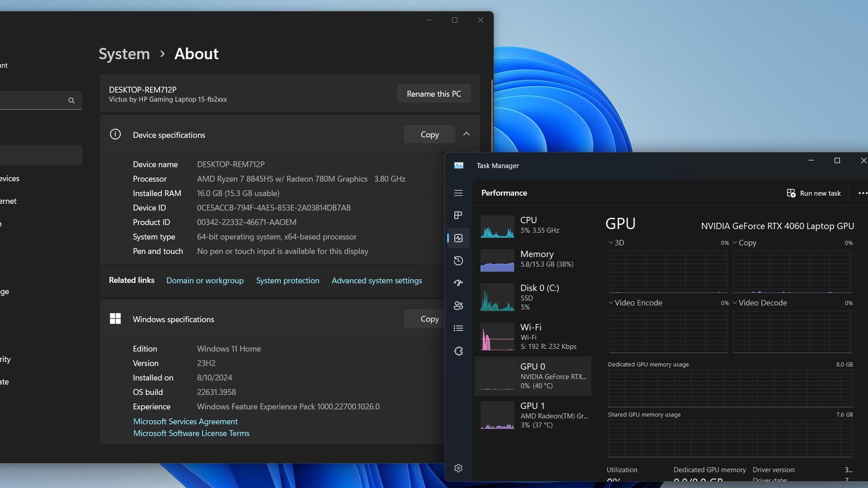Click the Video Decode utilization graph
This screenshot has height=488, width=868.
click(792, 332)
